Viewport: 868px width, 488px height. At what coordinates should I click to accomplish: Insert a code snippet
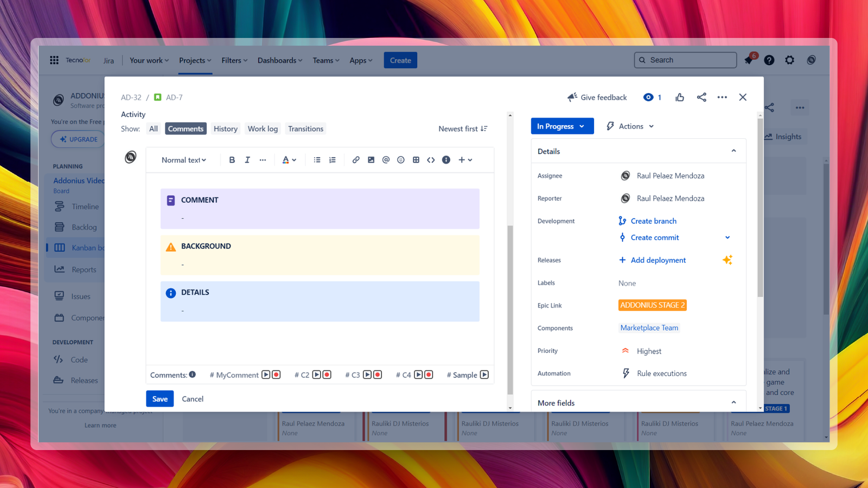tap(431, 160)
